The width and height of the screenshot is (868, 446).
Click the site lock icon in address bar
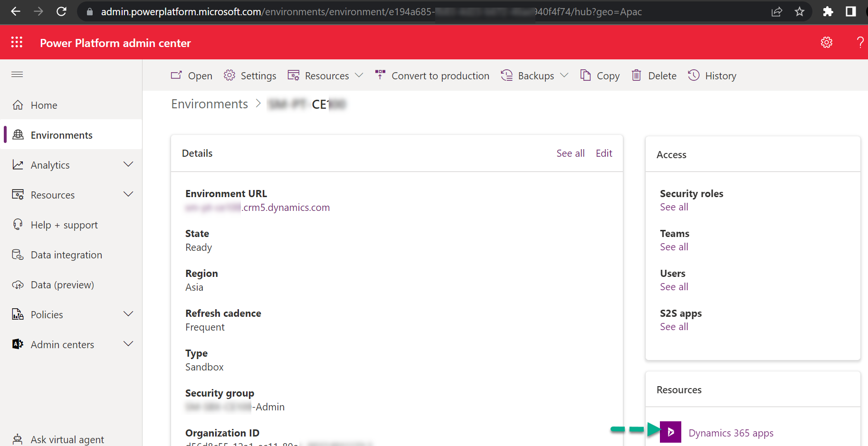89,11
